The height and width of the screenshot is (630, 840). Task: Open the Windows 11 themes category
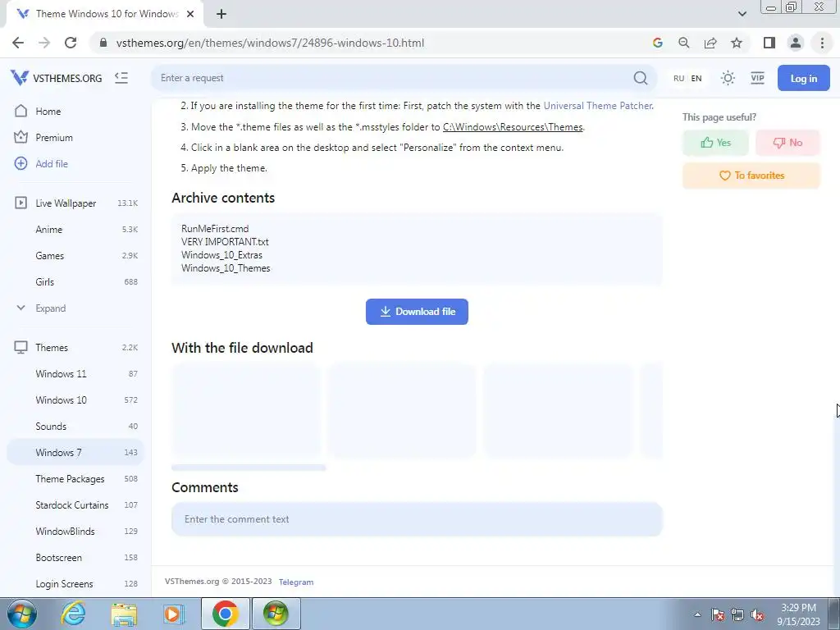pos(75,373)
